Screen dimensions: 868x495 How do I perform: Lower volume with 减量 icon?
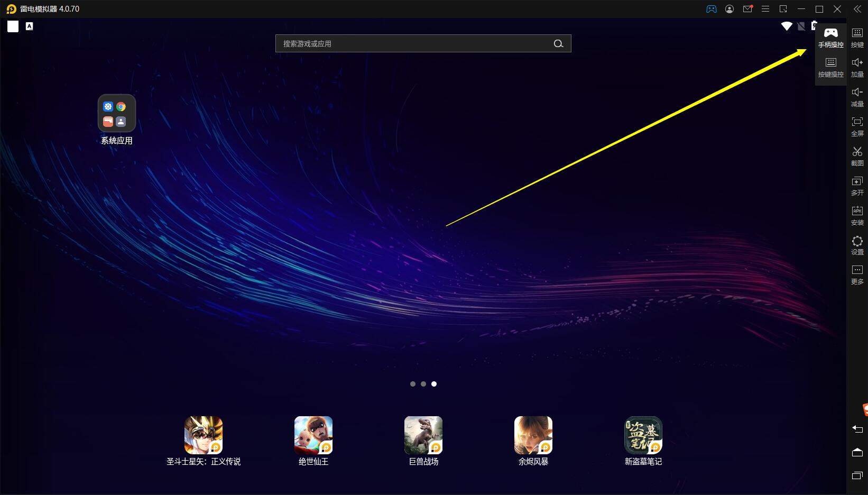[x=857, y=97]
